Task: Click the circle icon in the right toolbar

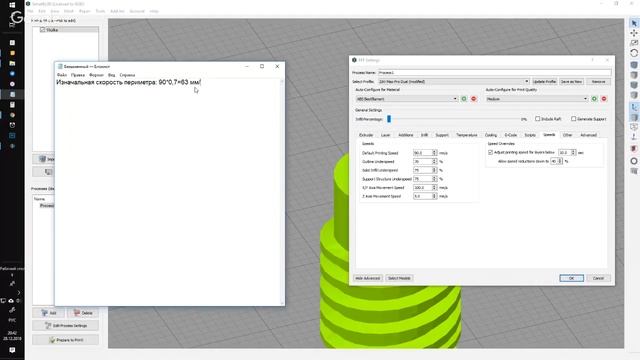Action: coord(634,161)
